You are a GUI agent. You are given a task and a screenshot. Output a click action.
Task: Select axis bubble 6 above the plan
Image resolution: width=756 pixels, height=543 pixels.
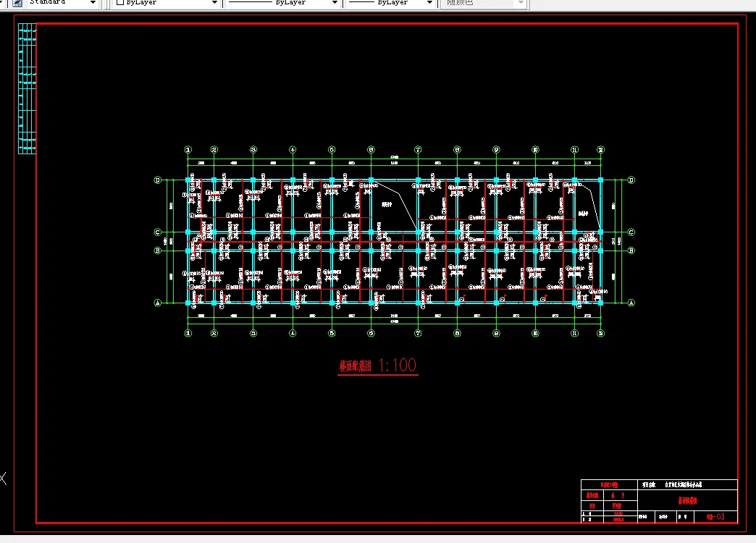pyautogui.click(x=371, y=150)
